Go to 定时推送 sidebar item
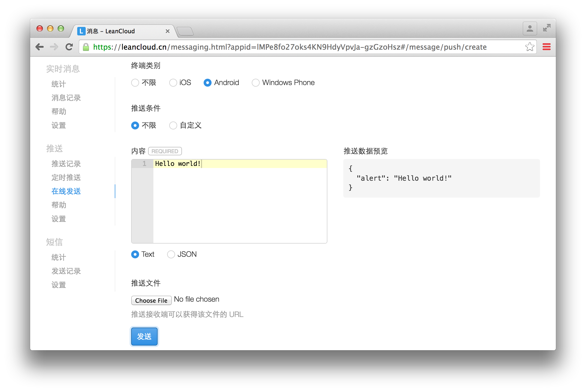 coord(66,178)
